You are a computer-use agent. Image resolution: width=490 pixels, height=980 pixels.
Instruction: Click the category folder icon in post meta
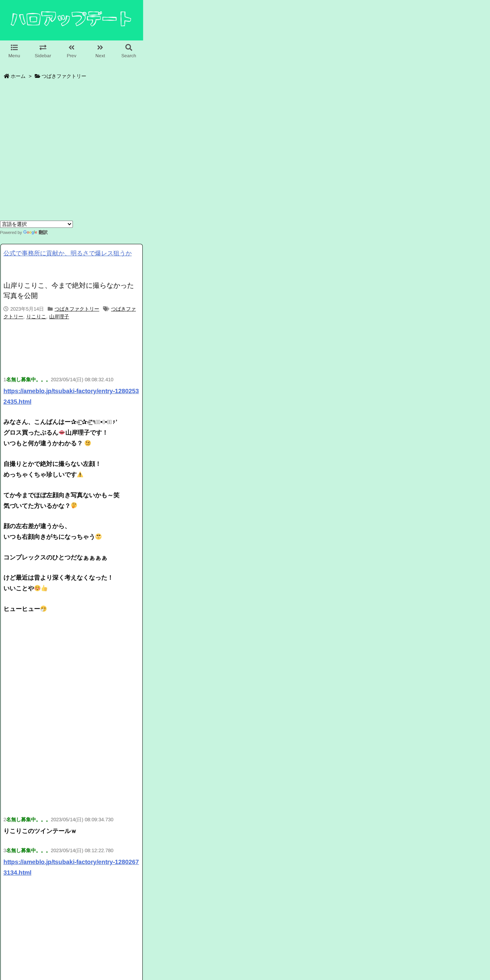click(x=50, y=309)
